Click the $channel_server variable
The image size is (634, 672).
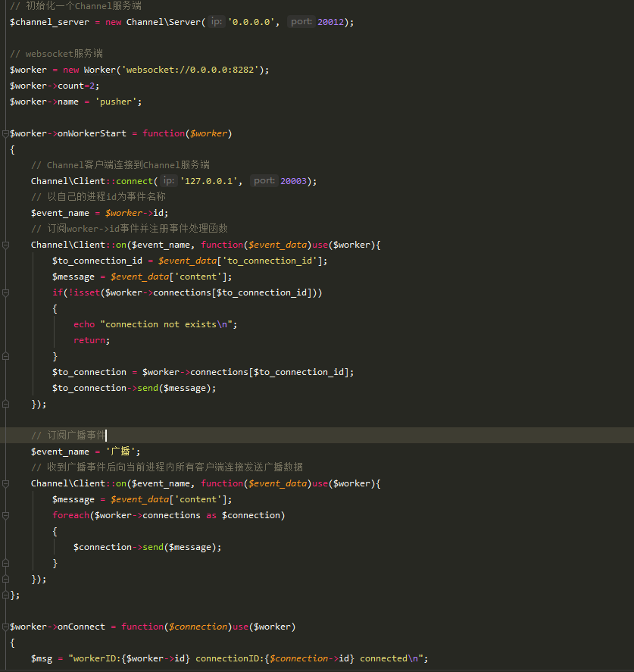pos(50,22)
